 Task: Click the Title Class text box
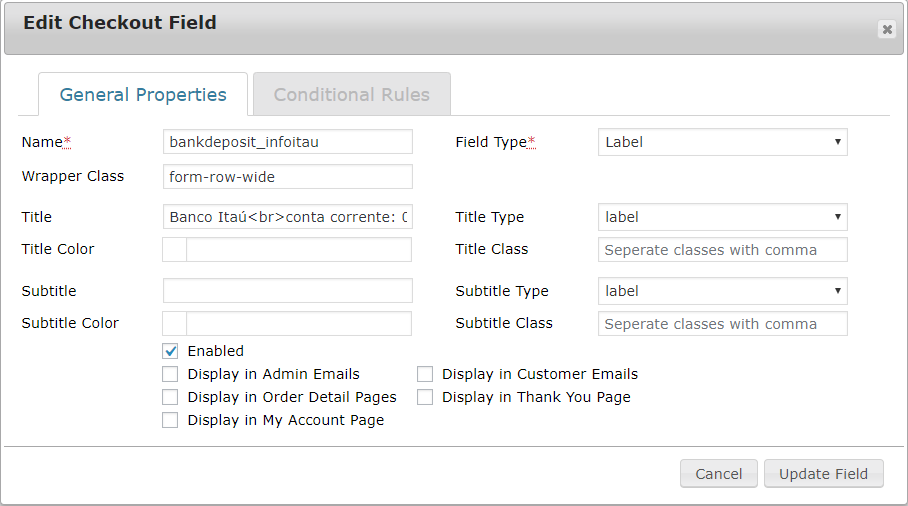tap(722, 250)
